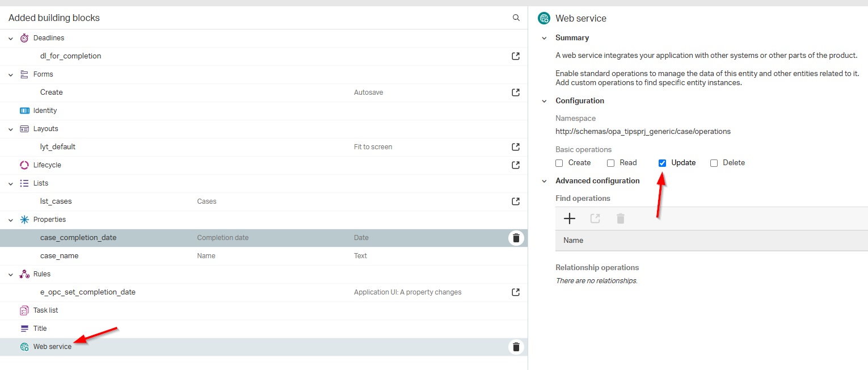Collapse the Summary section
This screenshot has width=868, height=370.
point(544,38)
